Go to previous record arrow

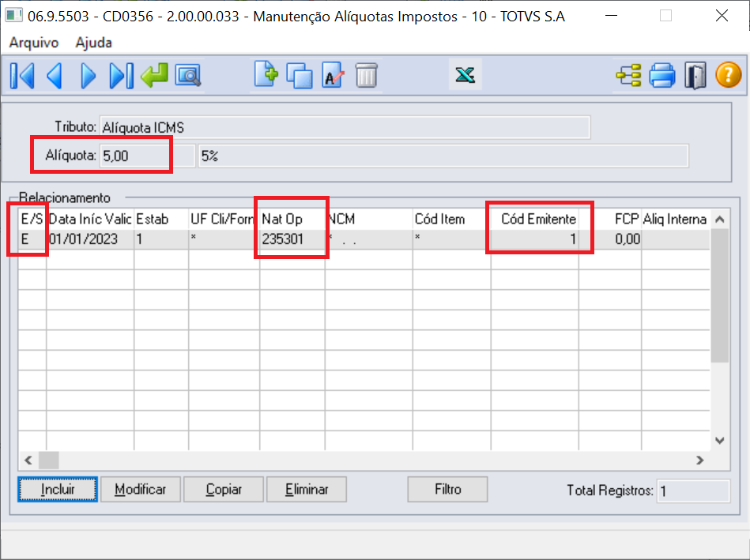point(55,76)
